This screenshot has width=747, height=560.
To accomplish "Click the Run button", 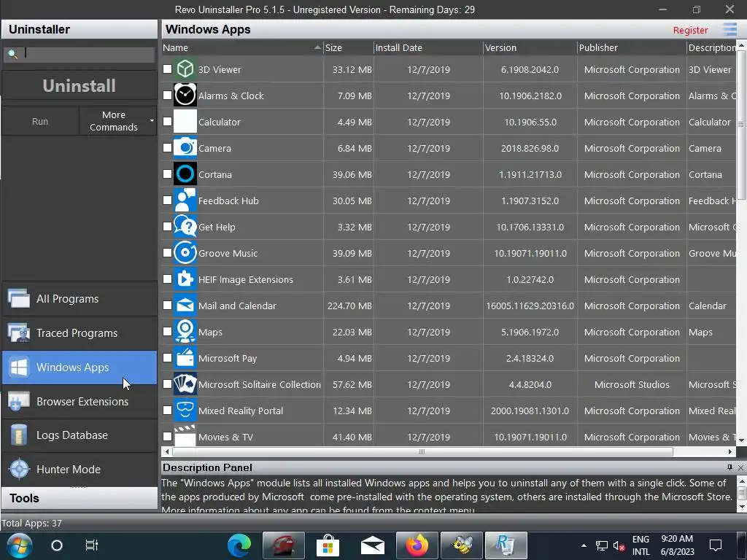I will [x=40, y=121].
